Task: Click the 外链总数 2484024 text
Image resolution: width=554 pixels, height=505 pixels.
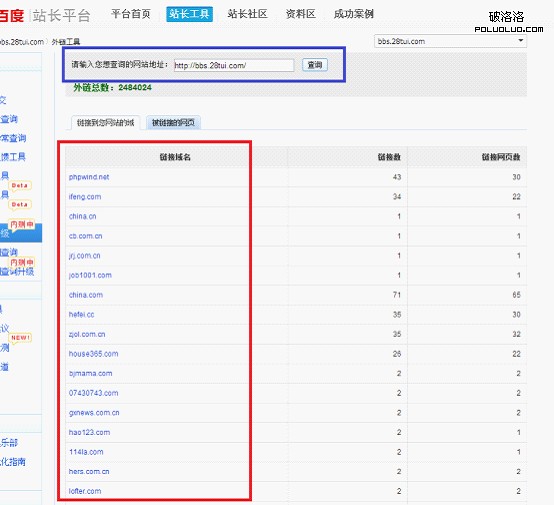Action: pos(112,87)
